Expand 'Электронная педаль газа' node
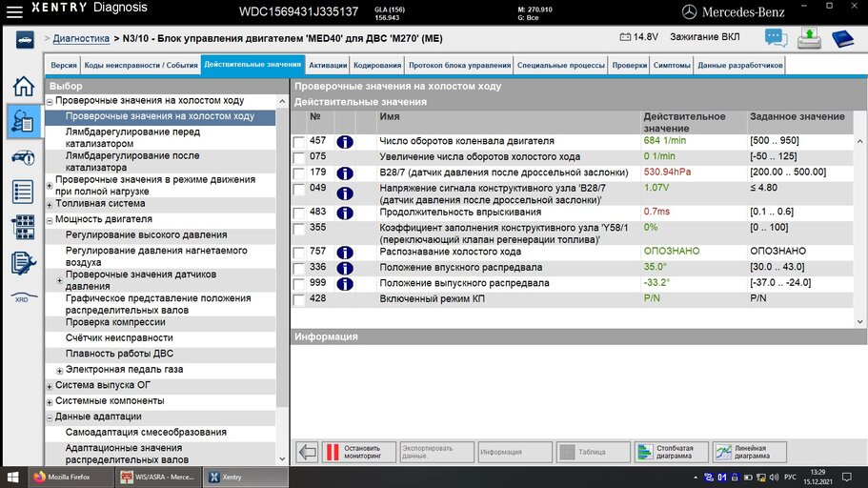 [59, 371]
